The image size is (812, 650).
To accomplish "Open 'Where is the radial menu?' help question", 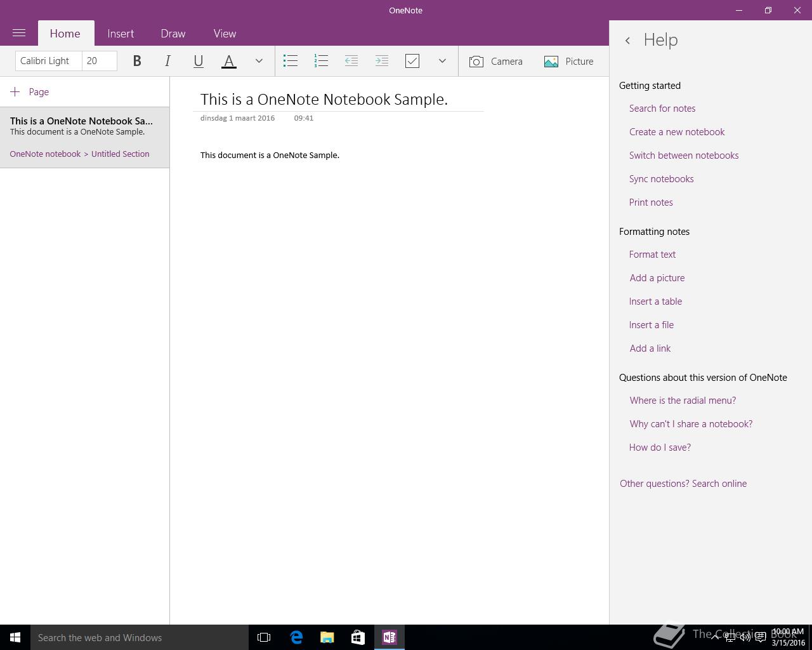I will 683,401.
